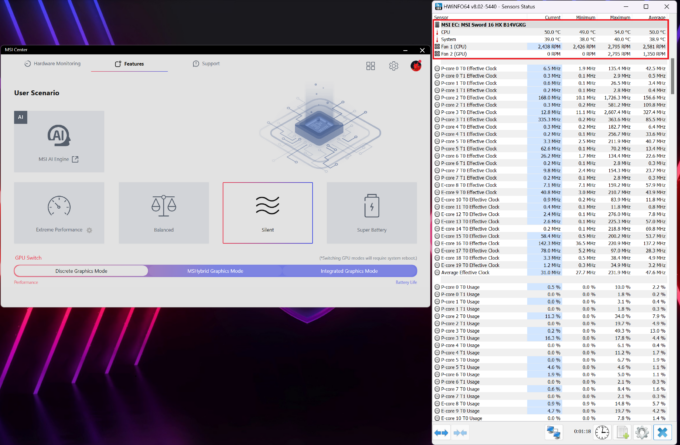680x445 pixels.
Task: Click the Current column header in HWiNFO
Action: click(552, 17)
